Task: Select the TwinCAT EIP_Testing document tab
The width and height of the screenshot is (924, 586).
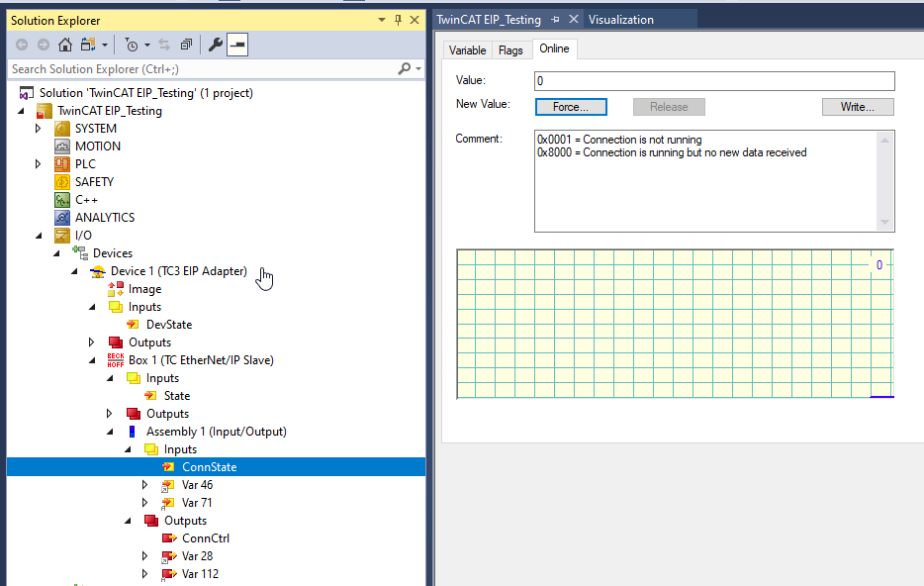Action: 489,20
